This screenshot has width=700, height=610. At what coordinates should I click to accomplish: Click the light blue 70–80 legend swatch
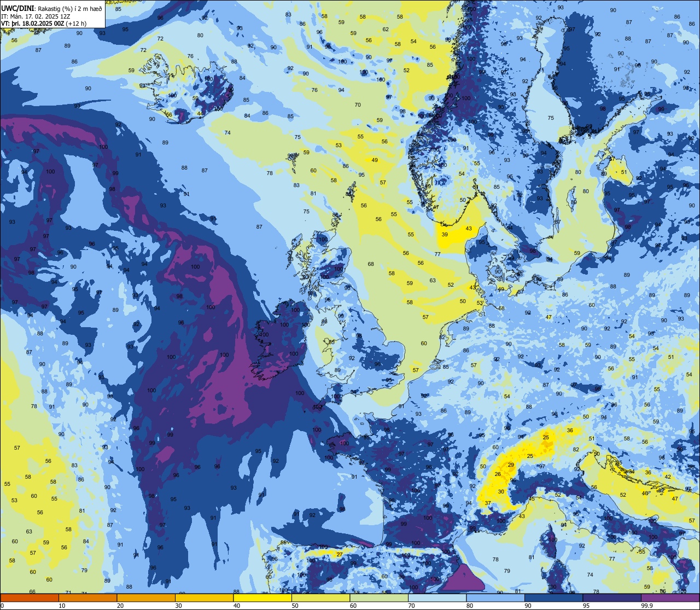437,597
